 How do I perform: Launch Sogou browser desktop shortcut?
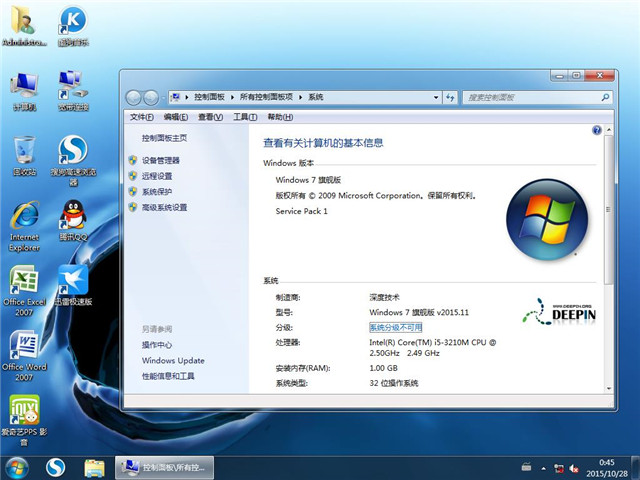pyautogui.click(x=73, y=159)
